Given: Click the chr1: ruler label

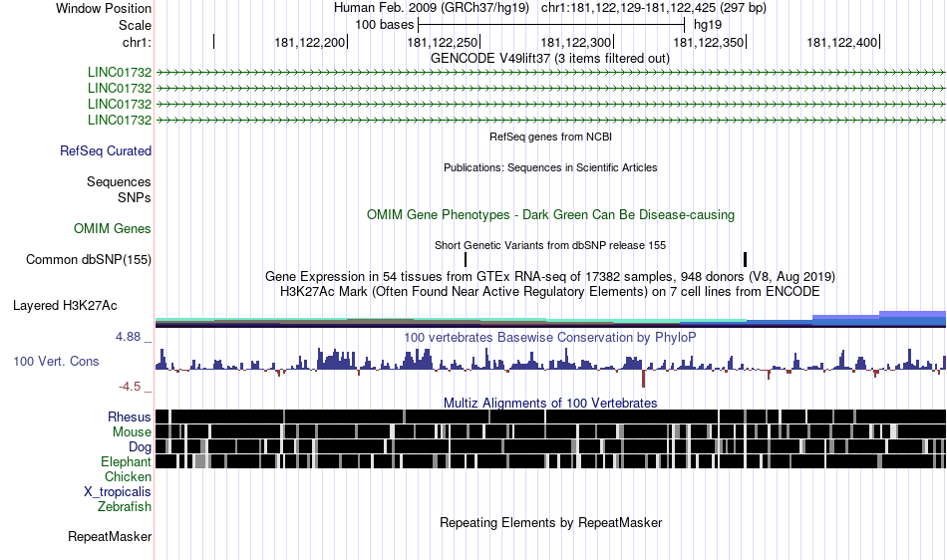Looking at the screenshot, I should (x=137, y=42).
